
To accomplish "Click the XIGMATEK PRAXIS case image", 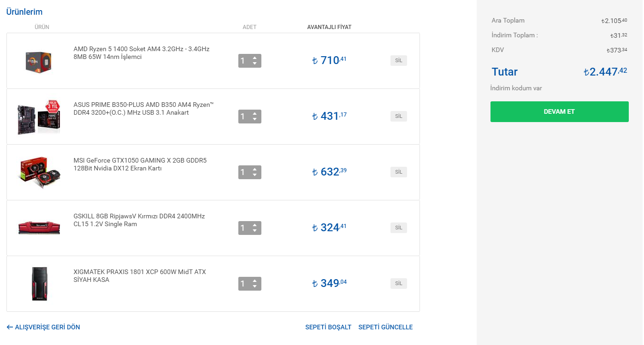I will pos(39,283).
